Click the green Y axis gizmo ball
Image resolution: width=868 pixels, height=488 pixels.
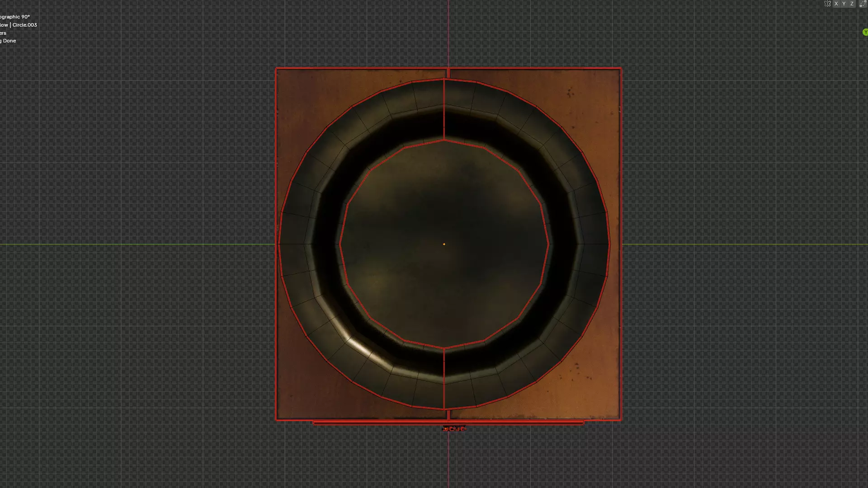click(865, 32)
